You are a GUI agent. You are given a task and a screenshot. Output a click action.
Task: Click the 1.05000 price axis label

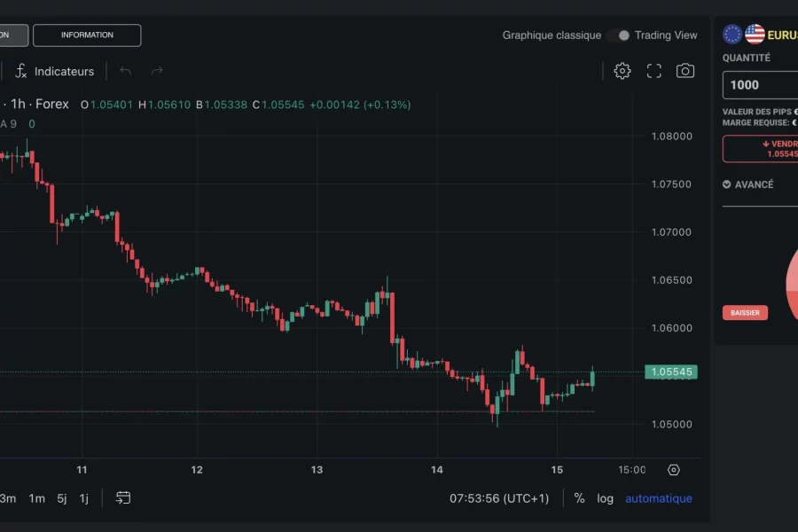[x=672, y=424]
